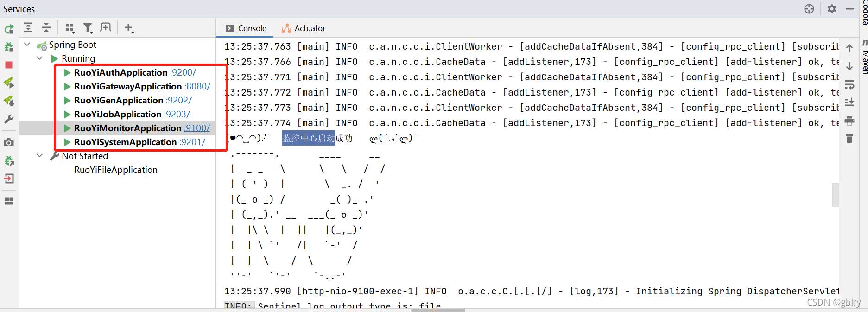Select the Running group label

tap(78, 58)
